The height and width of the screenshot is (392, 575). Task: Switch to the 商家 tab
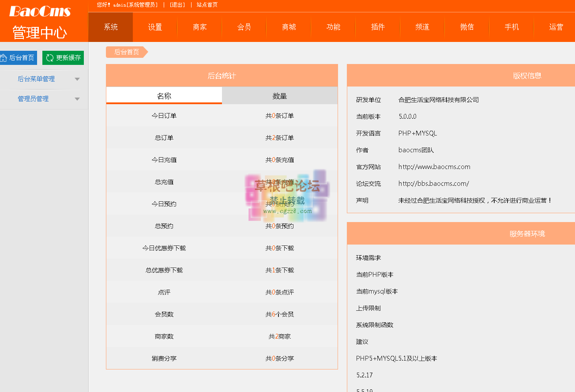pos(199,27)
